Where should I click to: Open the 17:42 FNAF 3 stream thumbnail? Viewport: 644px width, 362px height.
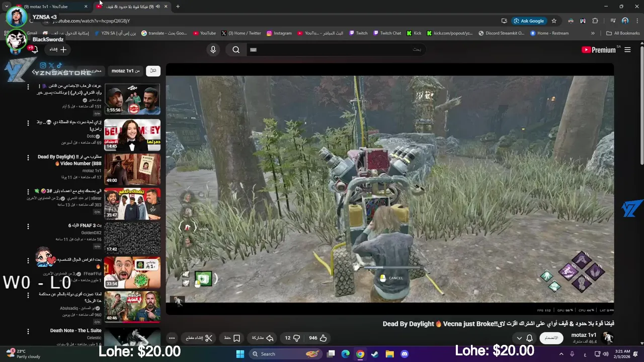click(132, 238)
